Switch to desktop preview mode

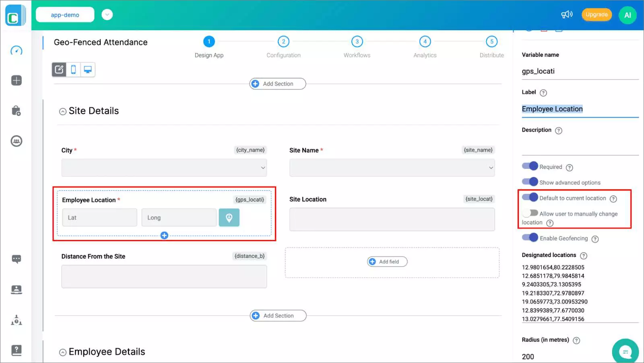coord(89,69)
